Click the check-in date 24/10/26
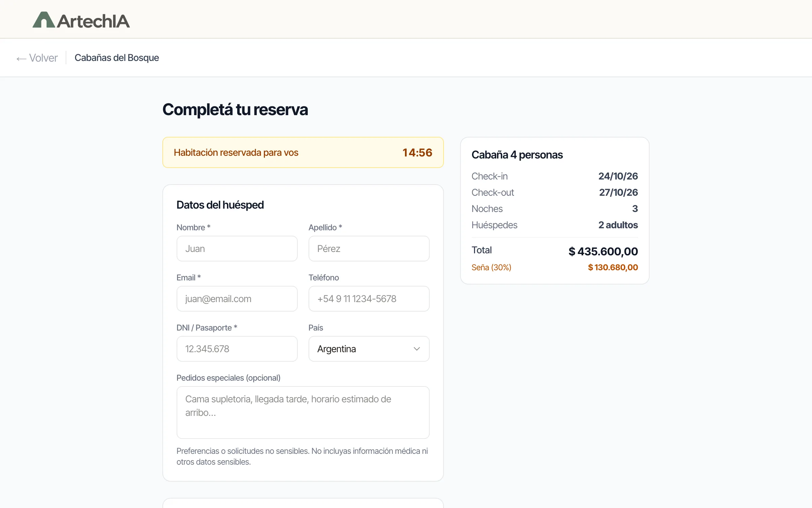 click(x=618, y=176)
